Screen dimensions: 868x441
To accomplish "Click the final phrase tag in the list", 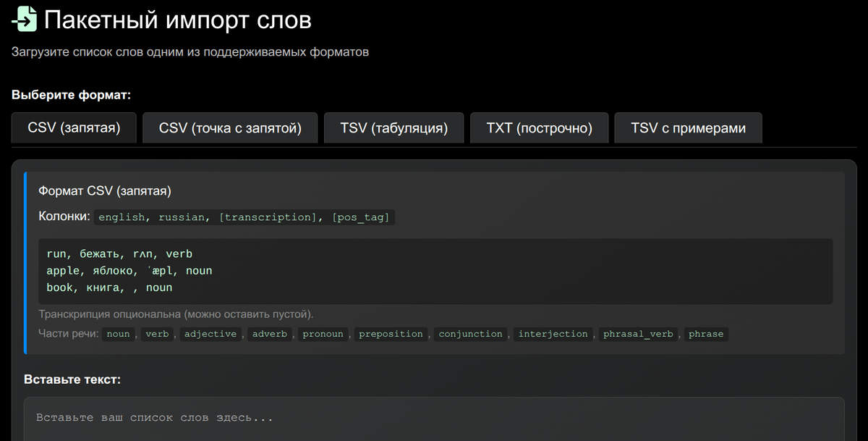I will pyautogui.click(x=706, y=334).
